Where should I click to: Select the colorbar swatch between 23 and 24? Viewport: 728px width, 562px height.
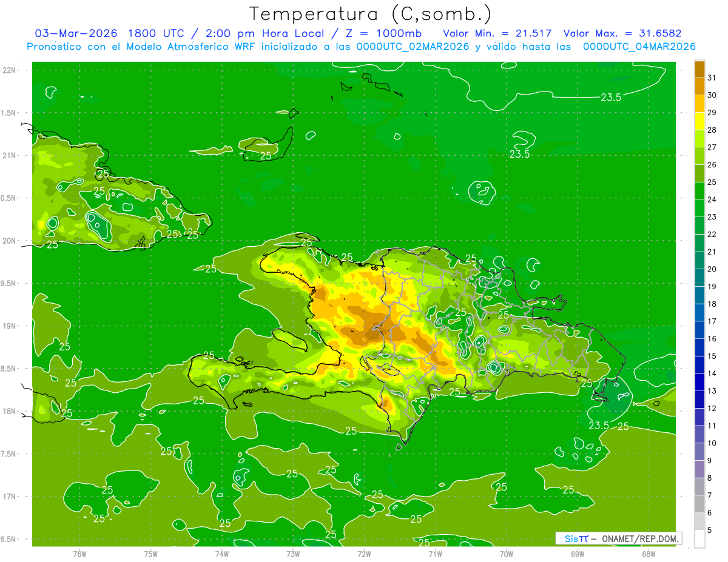coord(699,208)
